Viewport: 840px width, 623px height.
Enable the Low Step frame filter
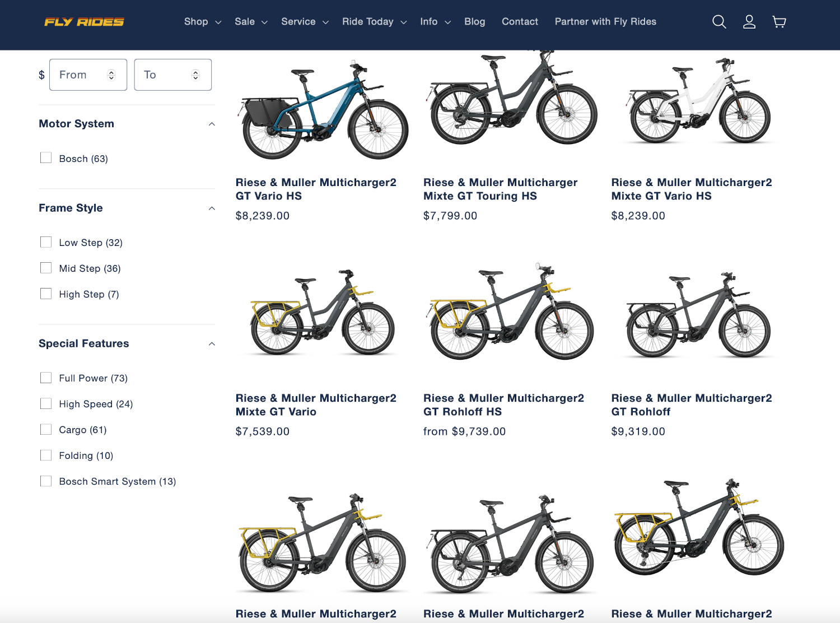pyautogui.click(x=46, y=242)
